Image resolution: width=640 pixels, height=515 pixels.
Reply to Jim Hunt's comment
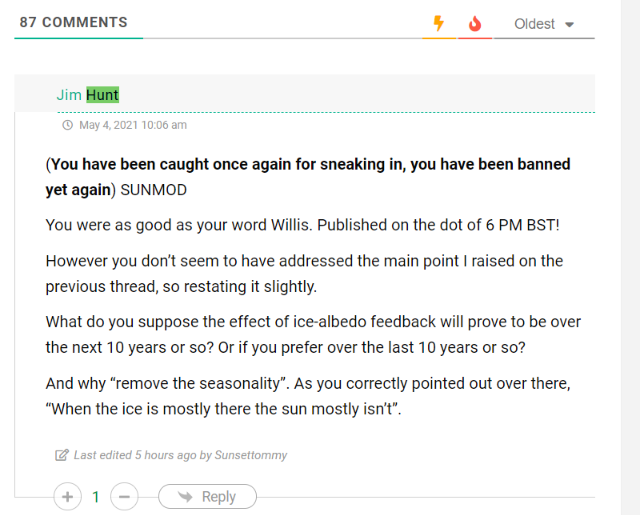click(207, 497)
